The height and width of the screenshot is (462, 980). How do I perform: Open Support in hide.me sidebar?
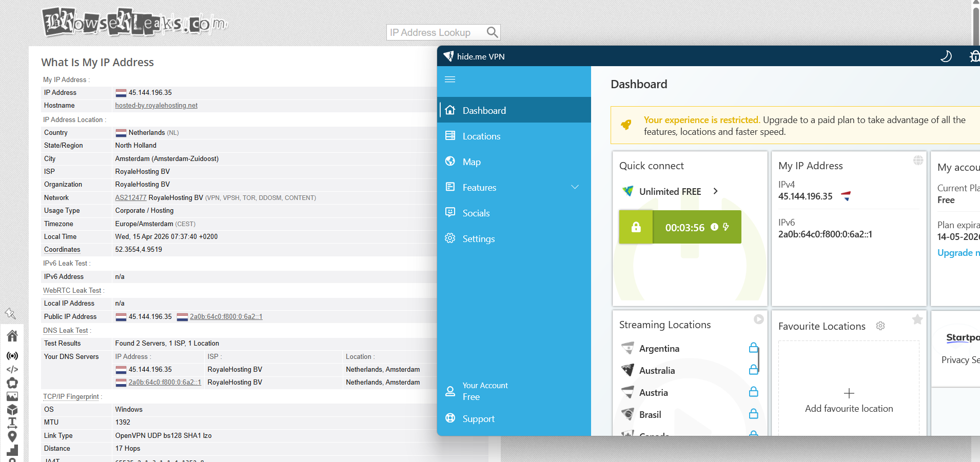click(515, 418)
